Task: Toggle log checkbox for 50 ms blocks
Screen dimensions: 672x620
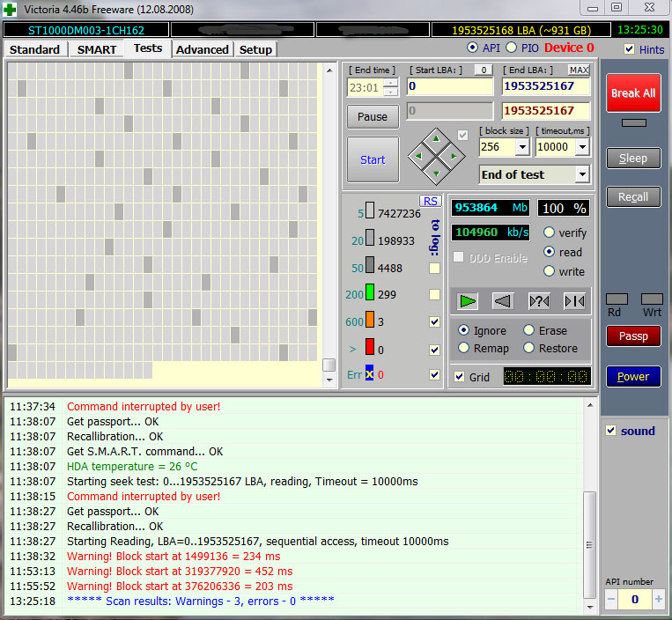Action: tap(434, 269)
